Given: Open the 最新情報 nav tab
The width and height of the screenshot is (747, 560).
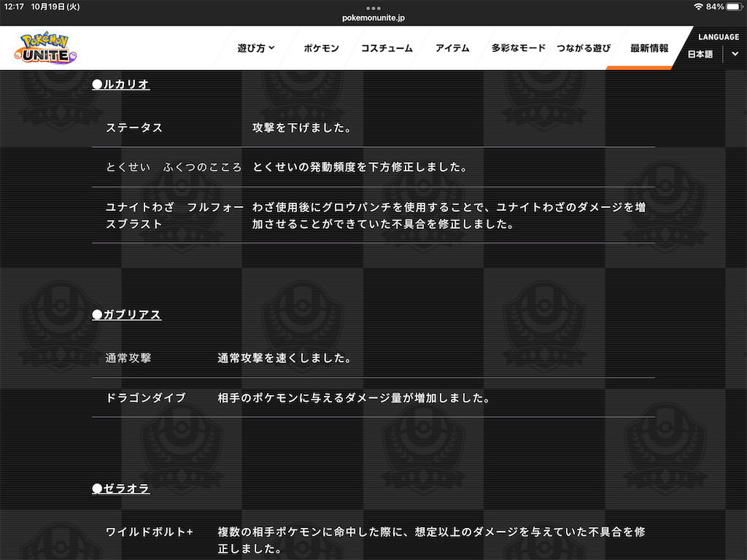Looking at the screenshot, I should click(x=649, y=48).
